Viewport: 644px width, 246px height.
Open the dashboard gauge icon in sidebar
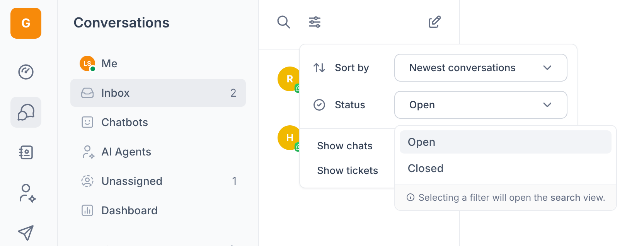pos(26,72)
